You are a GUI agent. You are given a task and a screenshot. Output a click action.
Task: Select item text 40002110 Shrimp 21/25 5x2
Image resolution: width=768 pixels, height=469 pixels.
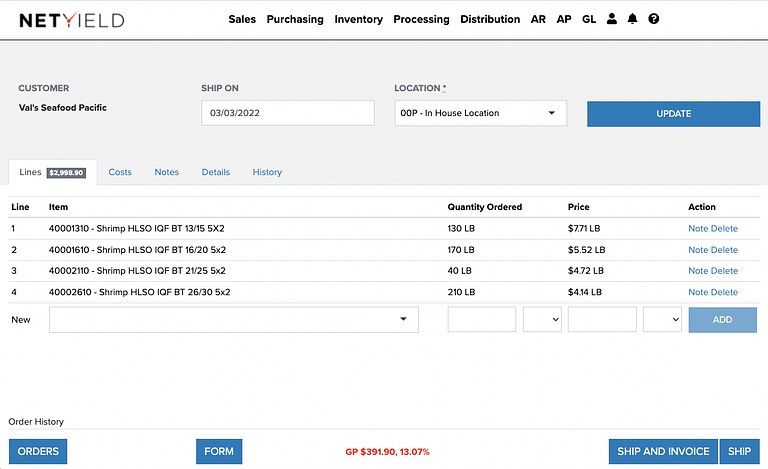137,271
